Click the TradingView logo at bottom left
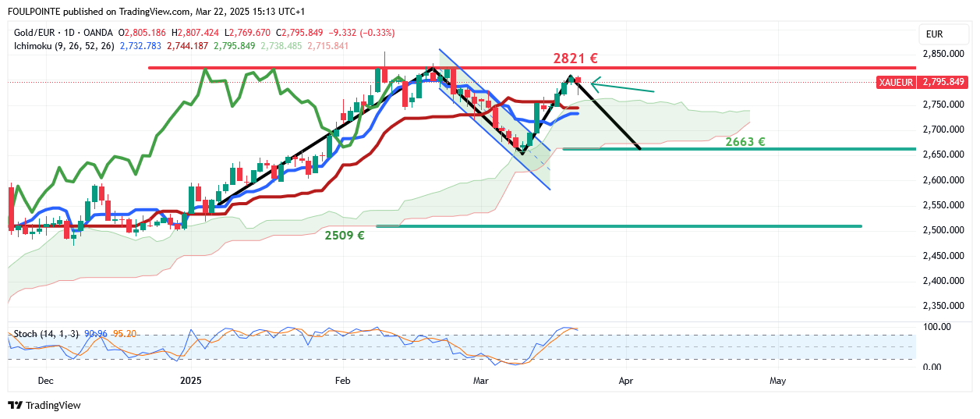980x419 pixels. tap(44, 405)
